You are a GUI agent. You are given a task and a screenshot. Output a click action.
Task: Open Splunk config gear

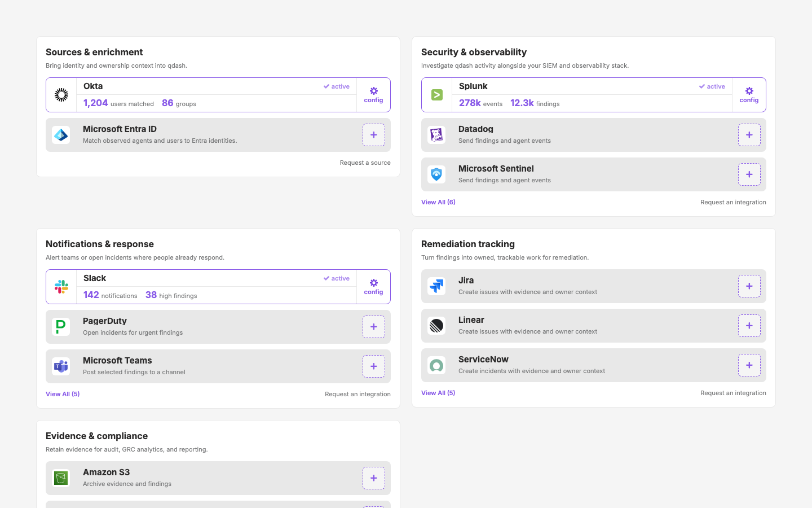[x=749, y=95]
